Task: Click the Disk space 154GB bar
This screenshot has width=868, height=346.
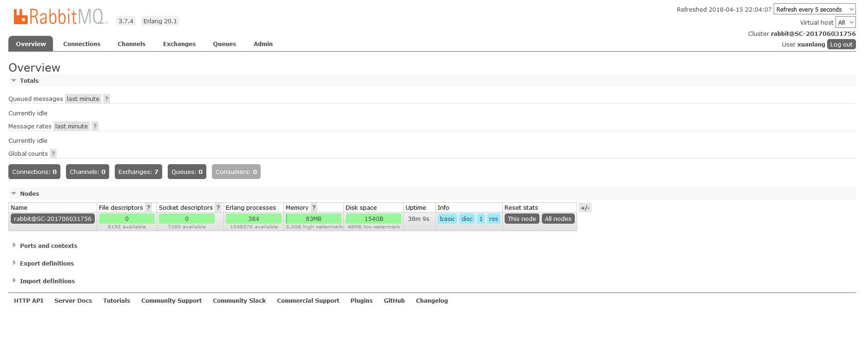Action: coord(374,219)
